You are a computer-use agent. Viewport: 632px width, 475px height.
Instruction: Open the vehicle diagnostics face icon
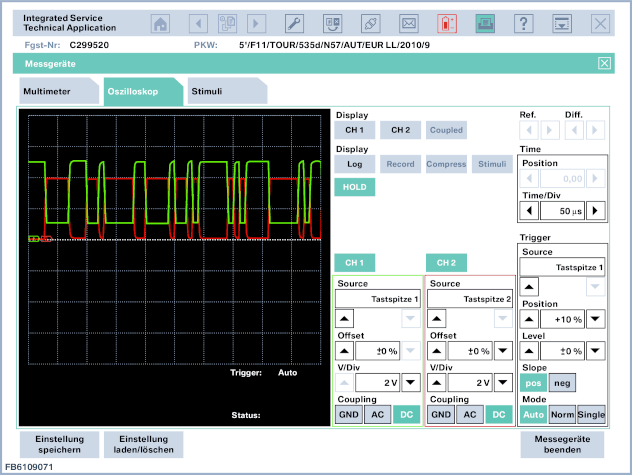tap(333, 24)
